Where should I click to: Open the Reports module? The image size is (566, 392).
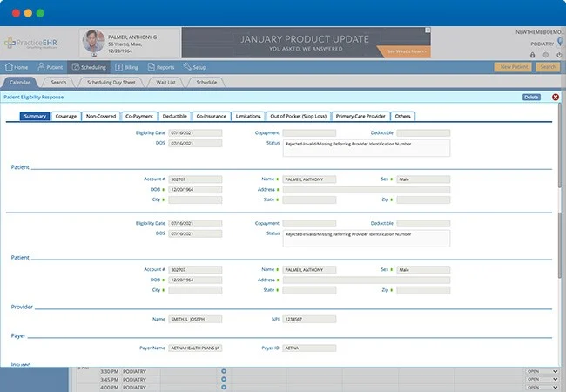(x=160, y=66)
